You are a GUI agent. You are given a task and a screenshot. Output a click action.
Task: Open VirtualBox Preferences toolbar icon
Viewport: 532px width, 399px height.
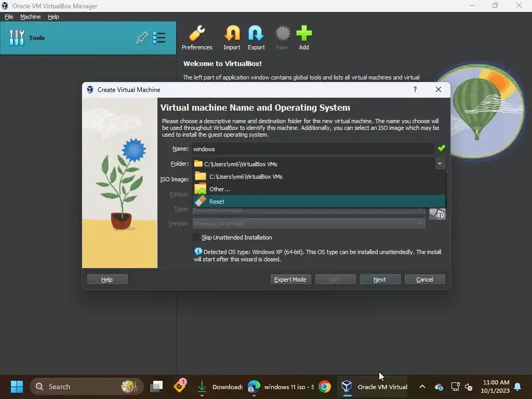click(x=197, y=37)
